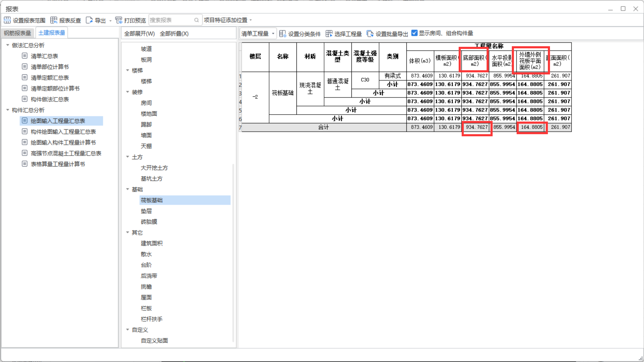644x362 pixels.
Task: Click the 绘图输入构件工程量计算书 document icon
Action: point(25,142)
